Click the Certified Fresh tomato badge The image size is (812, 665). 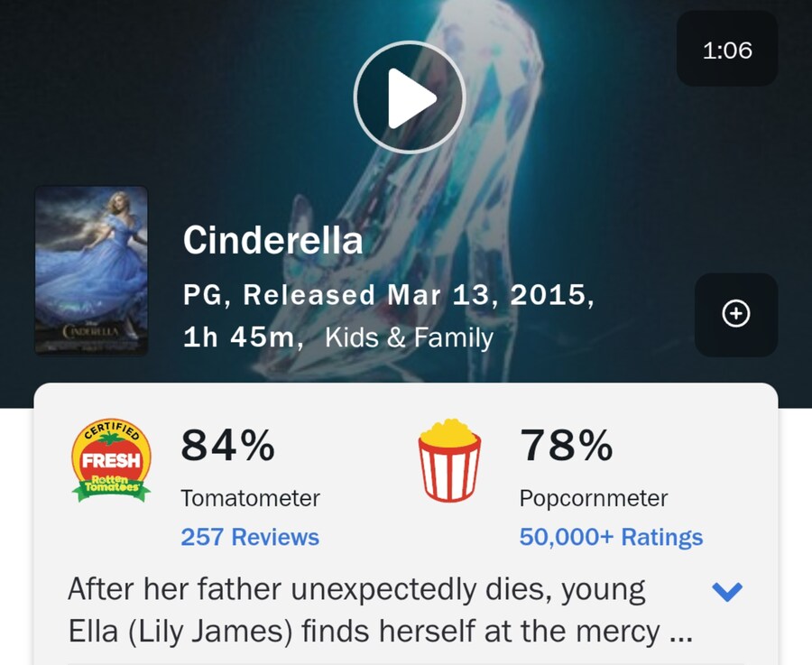pos(111,460)
